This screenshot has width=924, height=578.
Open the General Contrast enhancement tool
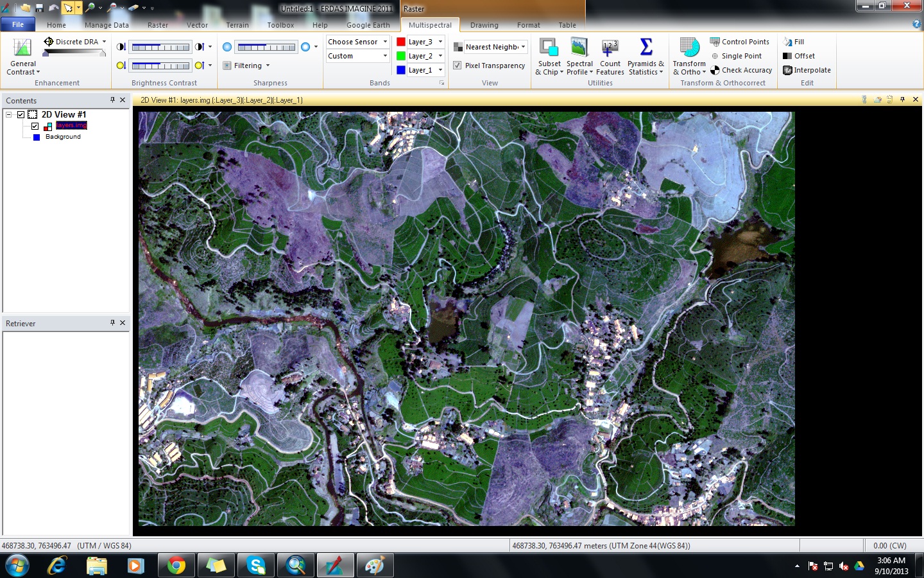22,56
